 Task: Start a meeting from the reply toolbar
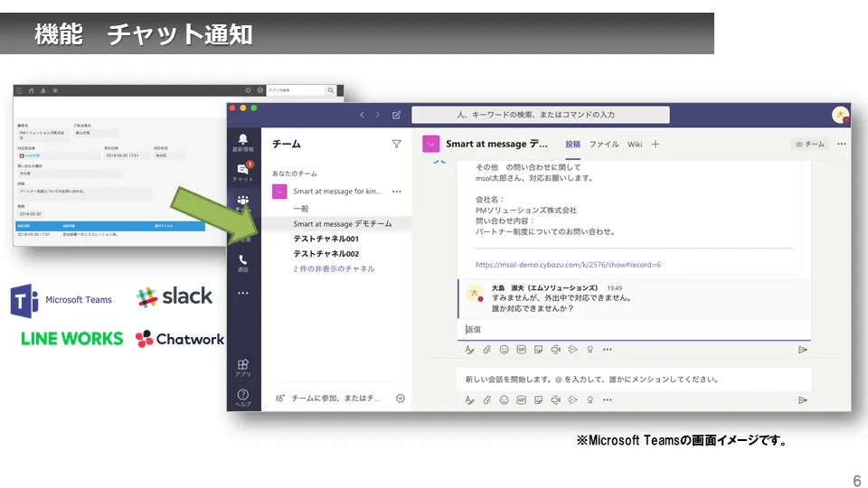[x=556, y=350]
